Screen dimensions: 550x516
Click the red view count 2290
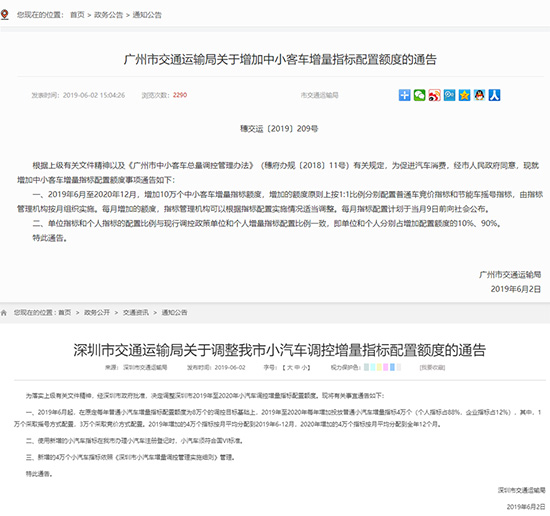click(x=180, y=95)
